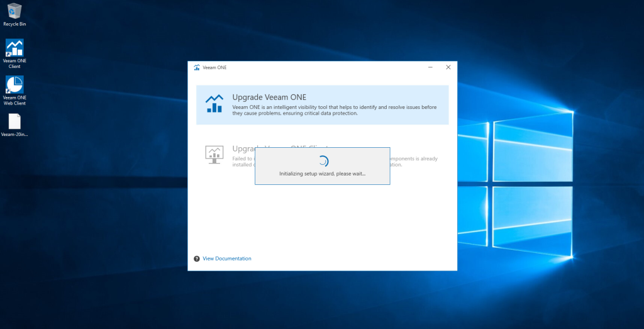Select the Veeam ONE Client desktop shortcut

tap(14, 53)
